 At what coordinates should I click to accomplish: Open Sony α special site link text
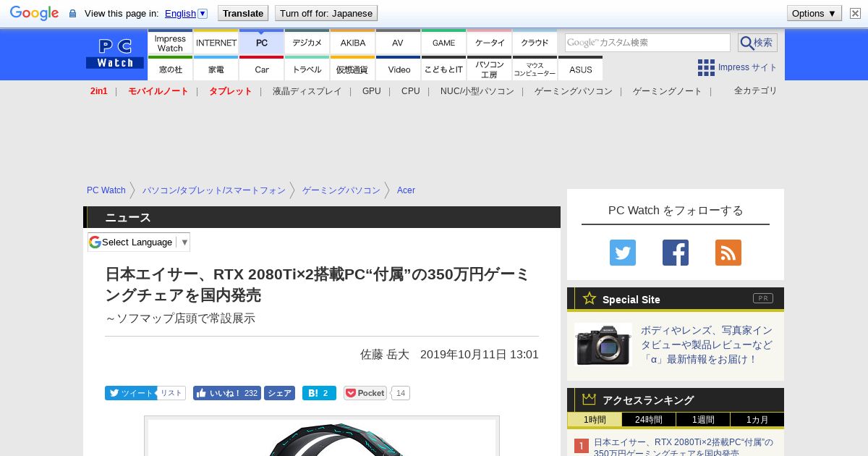pos(707,345)
